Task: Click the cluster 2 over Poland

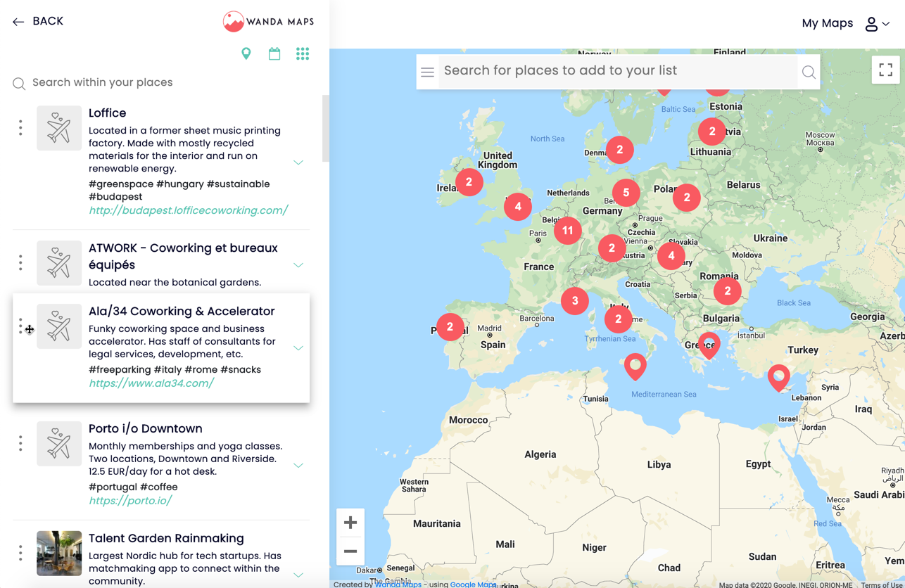Action: coord(687,198)
